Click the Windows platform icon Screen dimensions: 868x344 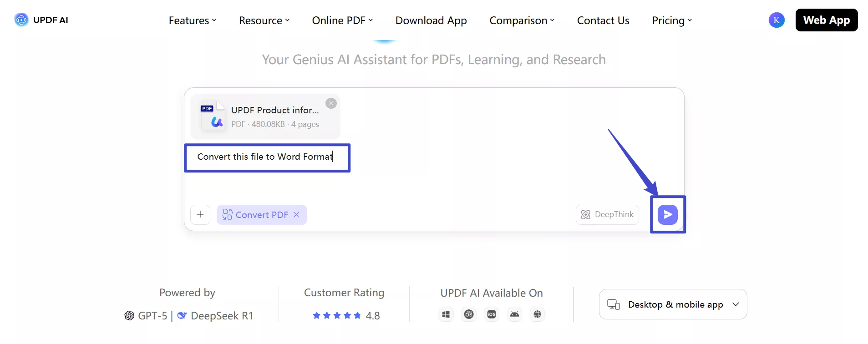446,314
